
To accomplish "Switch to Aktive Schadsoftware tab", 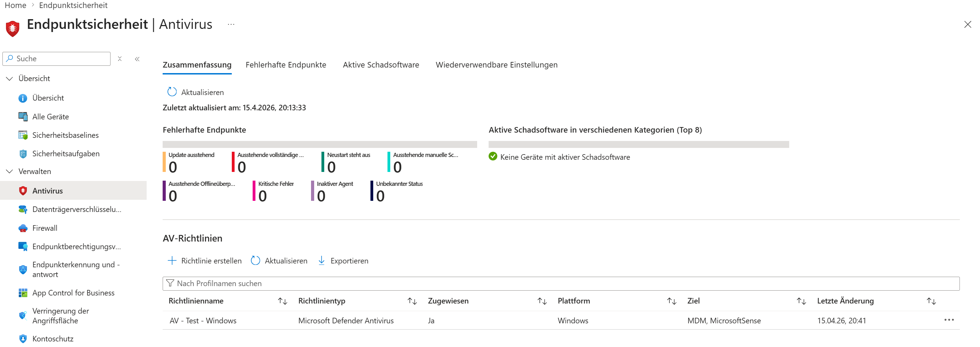I will click(x=381, y=65).
